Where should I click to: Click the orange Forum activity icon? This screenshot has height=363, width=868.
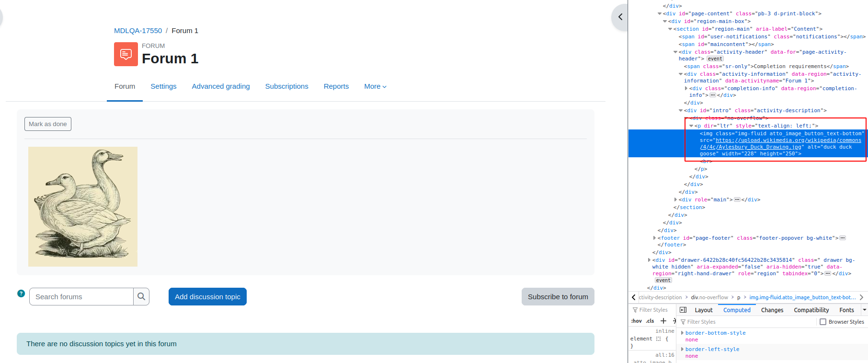126,54
